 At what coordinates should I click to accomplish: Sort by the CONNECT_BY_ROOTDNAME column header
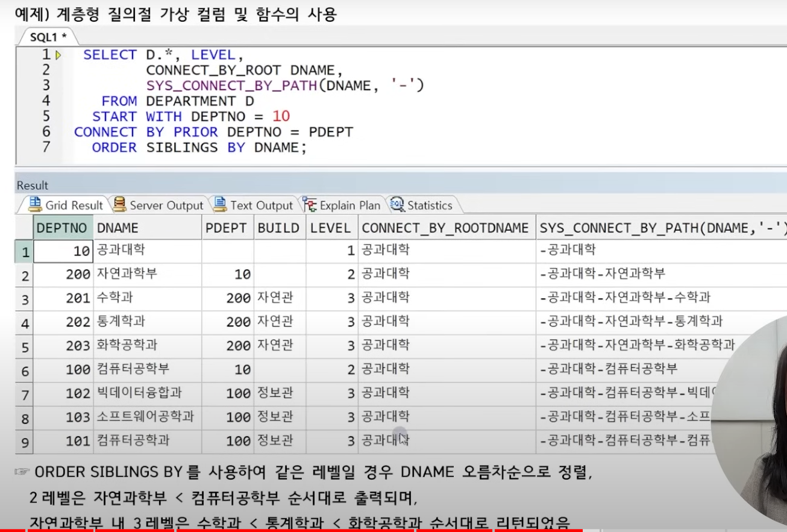click(x=447, y=228)
